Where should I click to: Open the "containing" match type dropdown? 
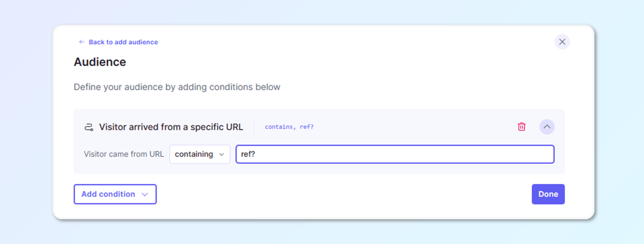coord(199,154)
